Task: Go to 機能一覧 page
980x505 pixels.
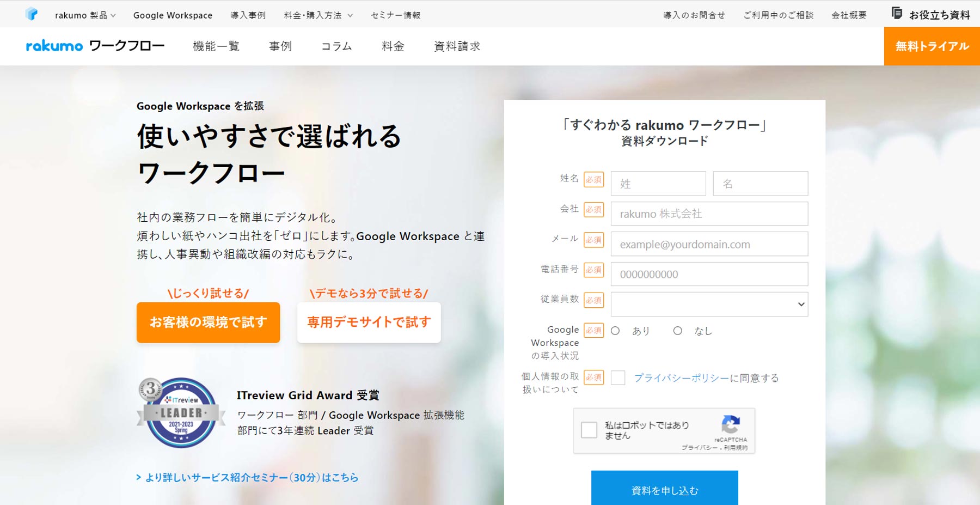Action: (x=216, y=46)
